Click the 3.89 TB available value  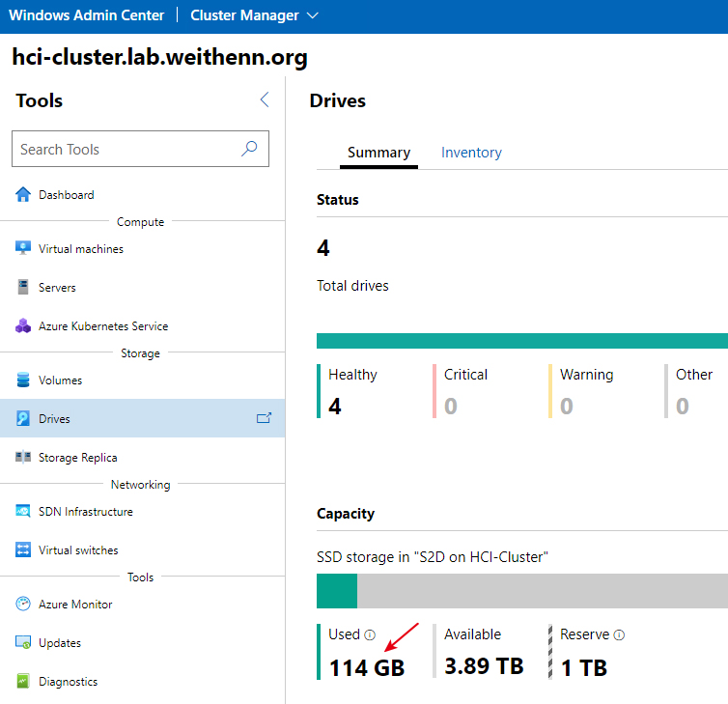484,666
